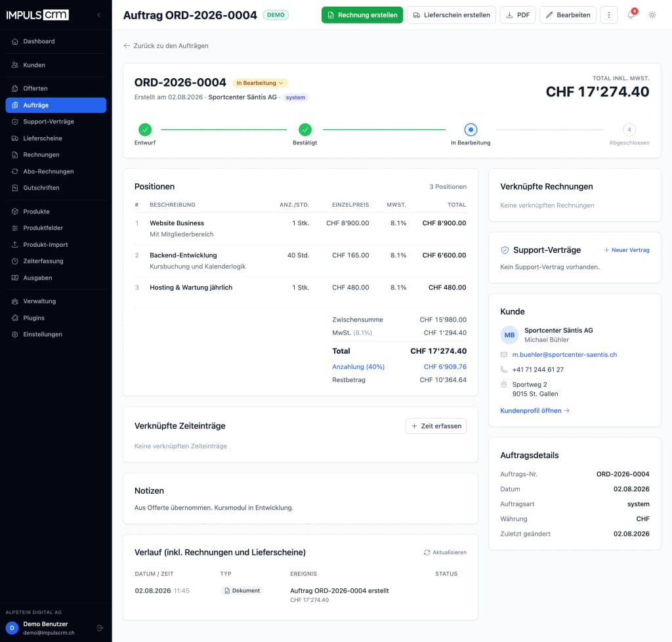The image size is (672, 642).
Task: Click the Support-Verträge shield icon in the card
Action: 505,250
